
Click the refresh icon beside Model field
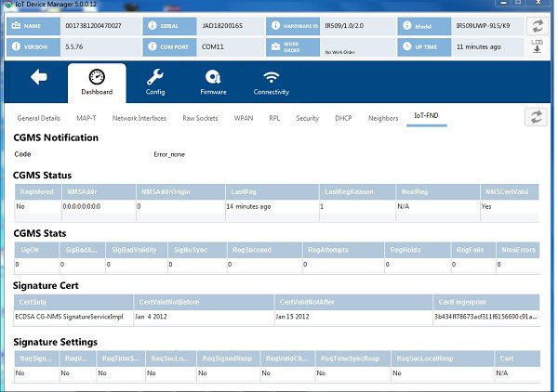538,26
